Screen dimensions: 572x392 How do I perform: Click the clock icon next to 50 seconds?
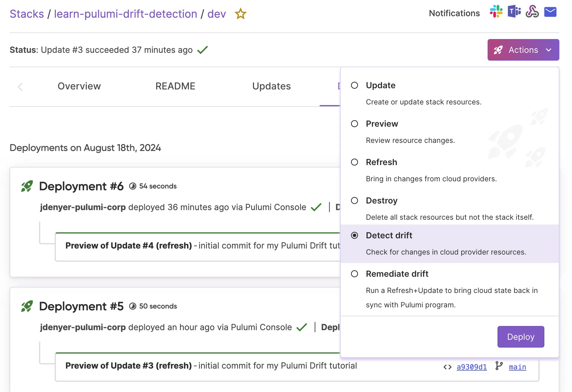coord(132,306)
